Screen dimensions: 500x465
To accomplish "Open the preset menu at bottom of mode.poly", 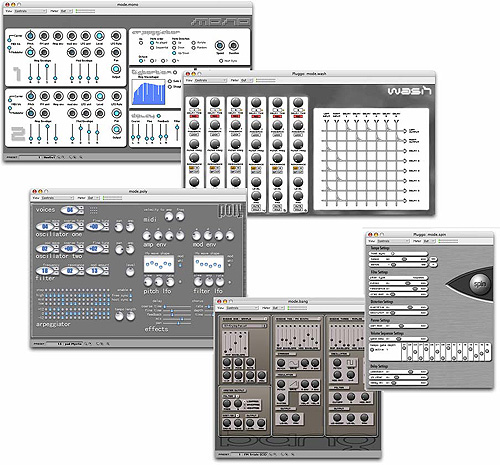I will click(64, 343).
